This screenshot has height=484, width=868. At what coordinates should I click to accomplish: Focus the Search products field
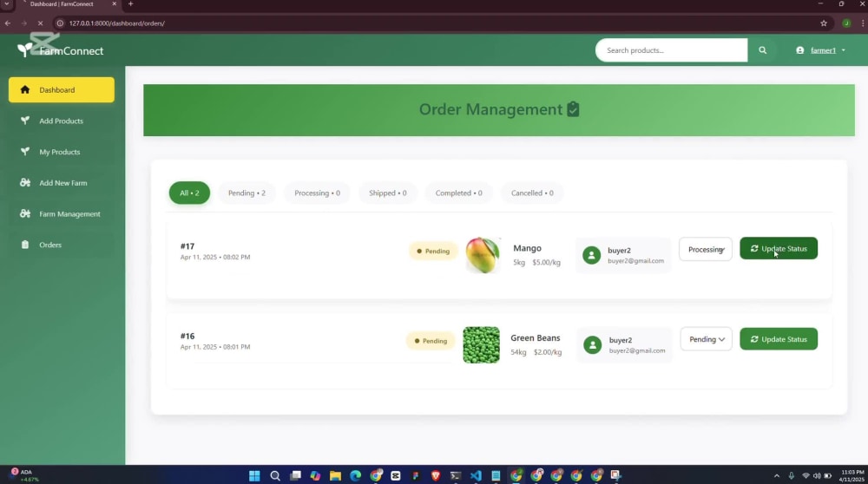[671, 50]
